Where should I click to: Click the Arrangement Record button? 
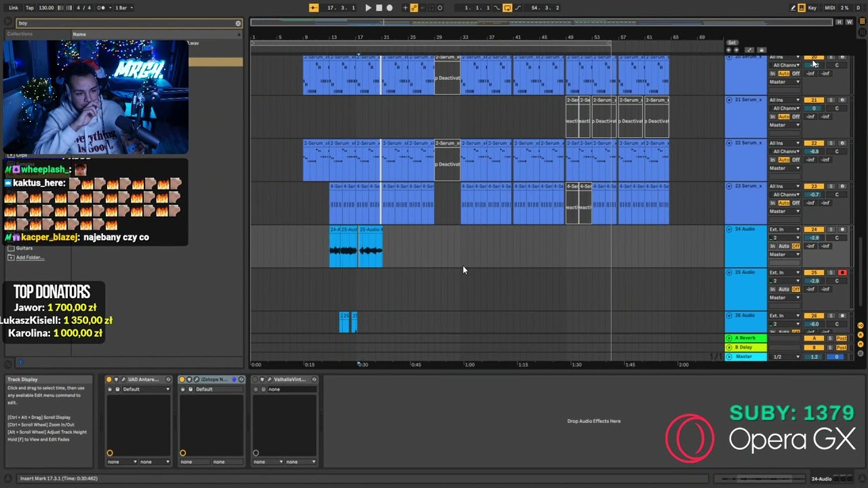[389, 7]
